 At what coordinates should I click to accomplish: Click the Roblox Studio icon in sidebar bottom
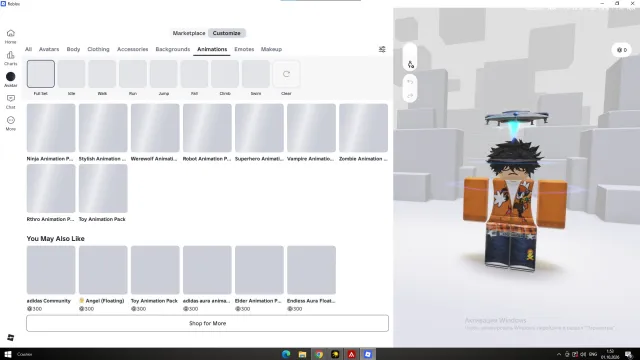(x=11, y=338)
